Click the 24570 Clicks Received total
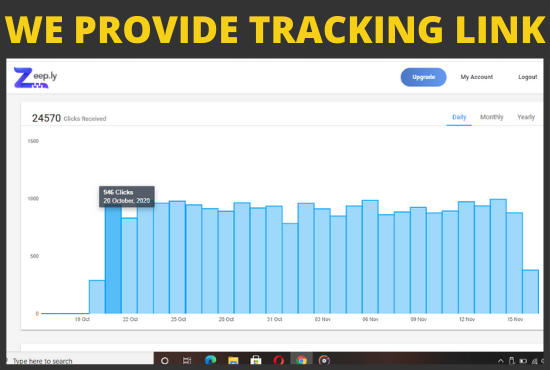The image size is (550, 370). [x=69, y=118]
